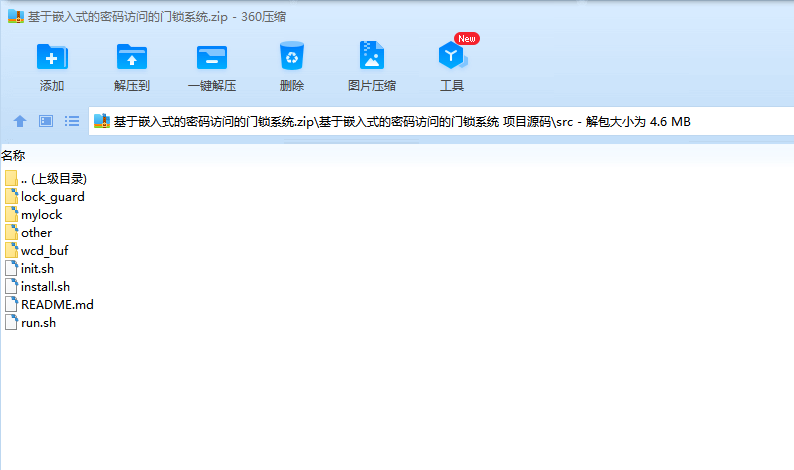
Task: Click the init.sh file icon
Action: (x=12, y=268)
